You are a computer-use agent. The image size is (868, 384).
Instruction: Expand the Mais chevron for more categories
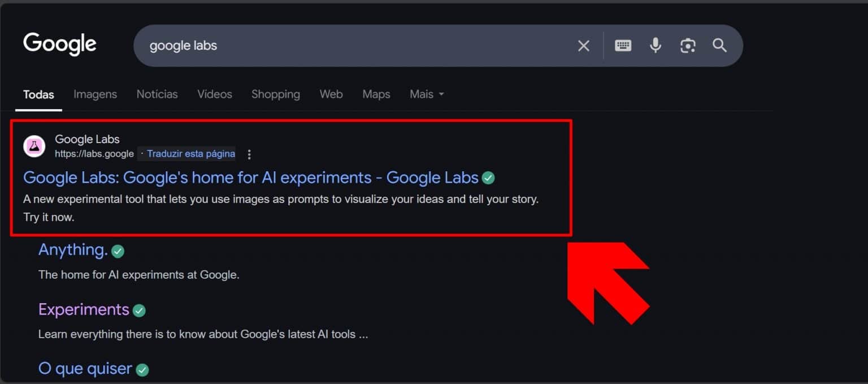[440, 94]
